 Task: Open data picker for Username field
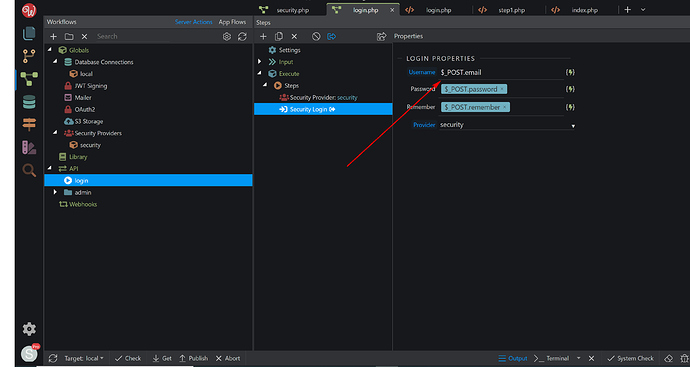tap(570, 72)
